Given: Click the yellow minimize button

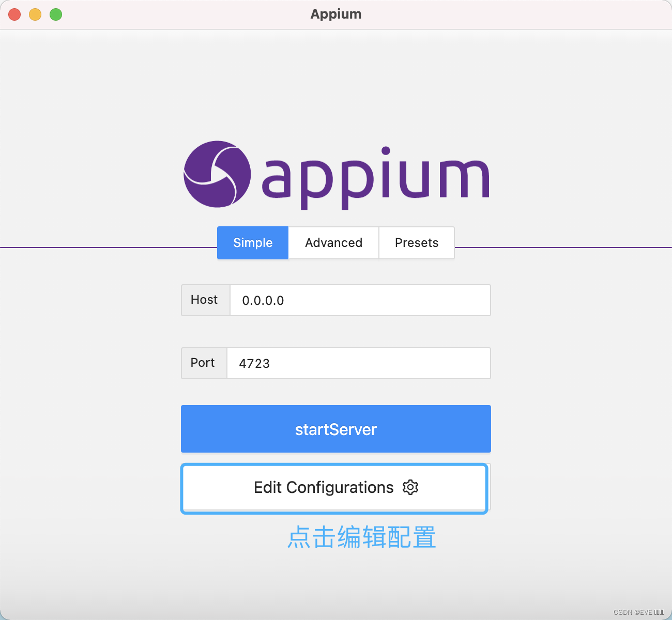Looking at the screenshot, I should (x=35, y=14).
